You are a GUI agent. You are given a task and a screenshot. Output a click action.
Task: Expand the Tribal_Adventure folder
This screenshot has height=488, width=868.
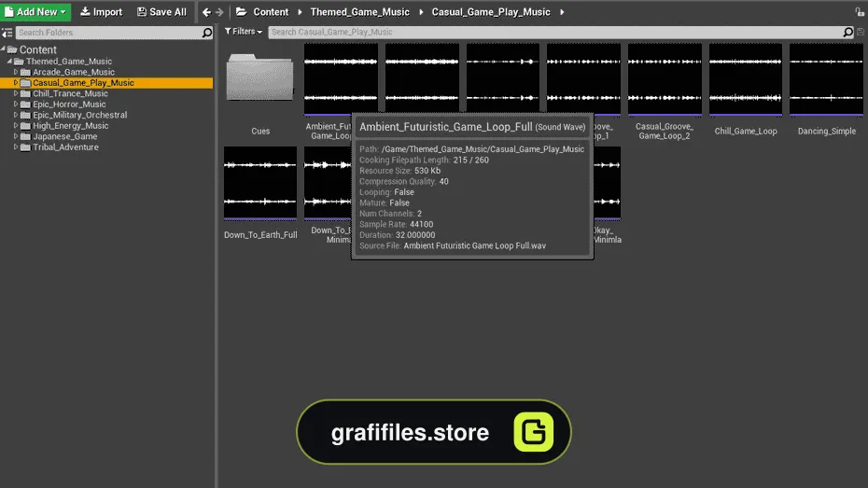tap(16, 147)
